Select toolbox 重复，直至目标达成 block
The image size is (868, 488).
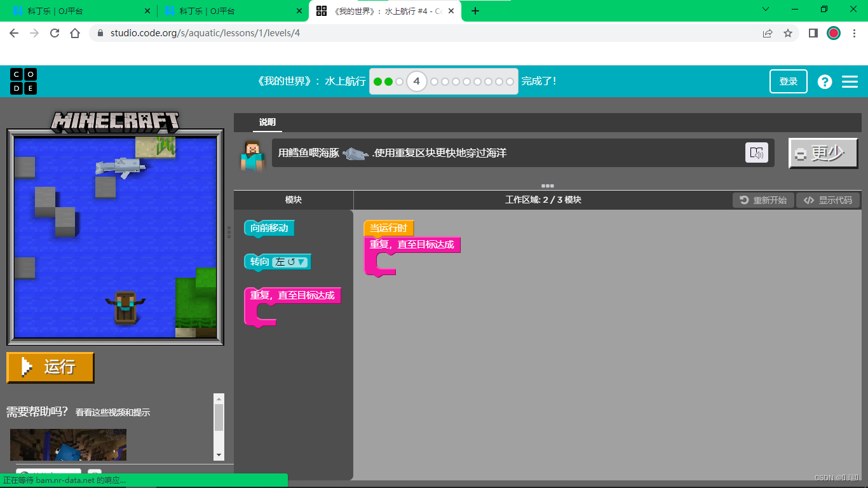point(292,306)
